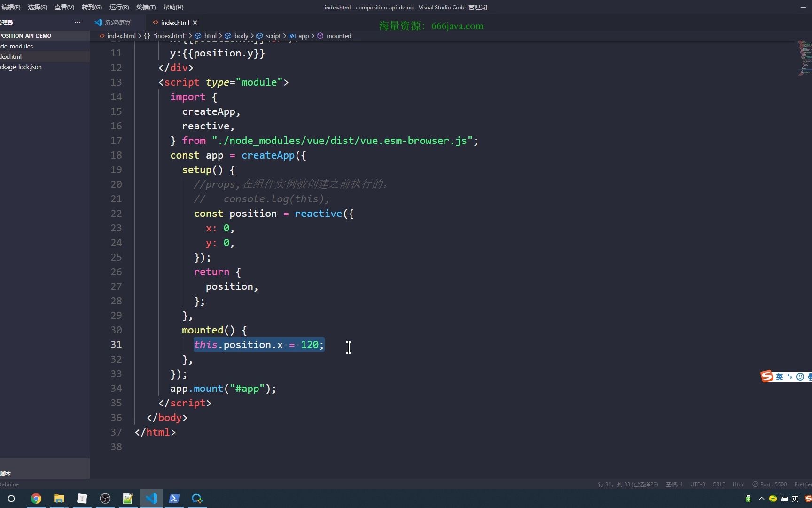Click the Sogou punctuation mode icon
The height and width of the screenshot is (508, 812).
790,376
